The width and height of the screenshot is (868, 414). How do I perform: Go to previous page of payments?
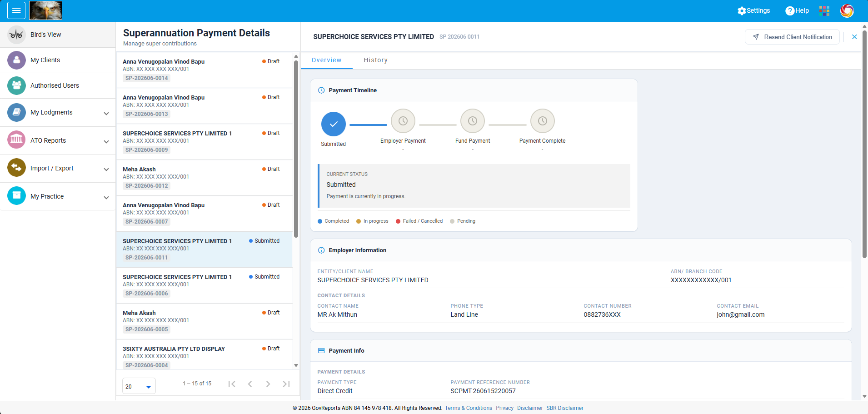250,384
